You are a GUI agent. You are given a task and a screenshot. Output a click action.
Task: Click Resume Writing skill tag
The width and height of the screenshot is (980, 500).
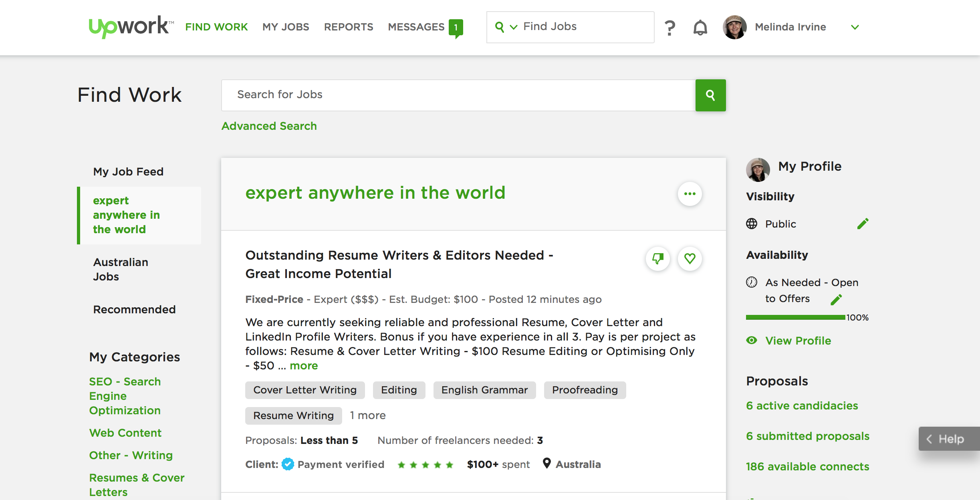coord(293,415)
